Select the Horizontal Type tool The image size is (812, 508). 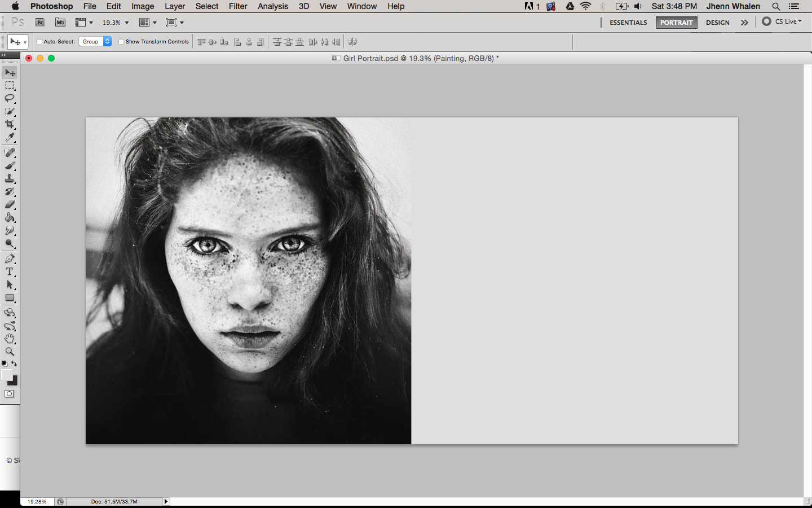[10, 271]
